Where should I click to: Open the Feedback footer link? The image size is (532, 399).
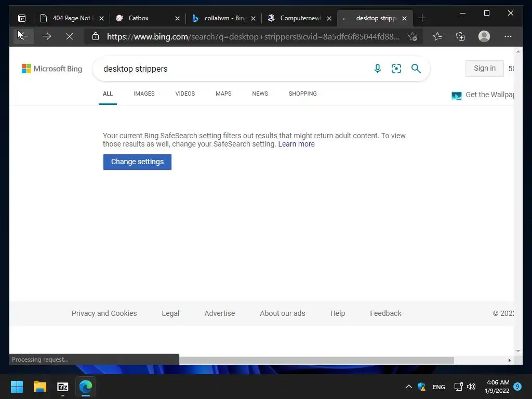385,313
